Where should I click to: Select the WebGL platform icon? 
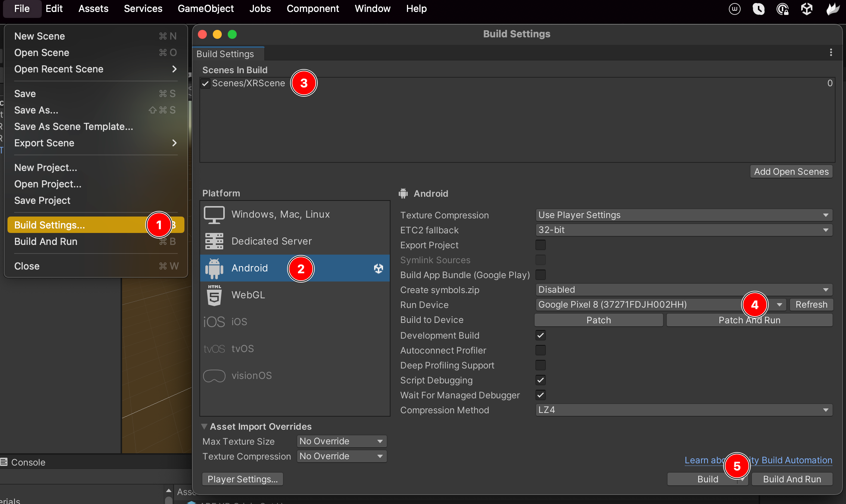coord(214,295)
